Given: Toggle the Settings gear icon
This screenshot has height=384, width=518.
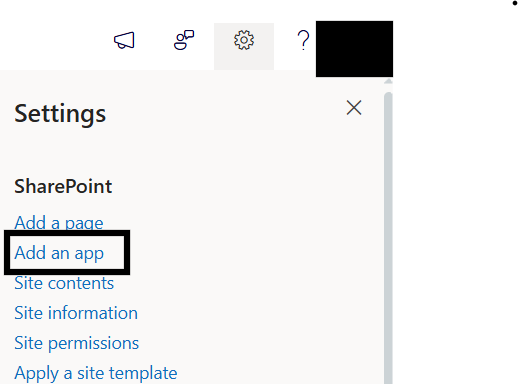Looking at the screenshot, I should coord(244,40).
